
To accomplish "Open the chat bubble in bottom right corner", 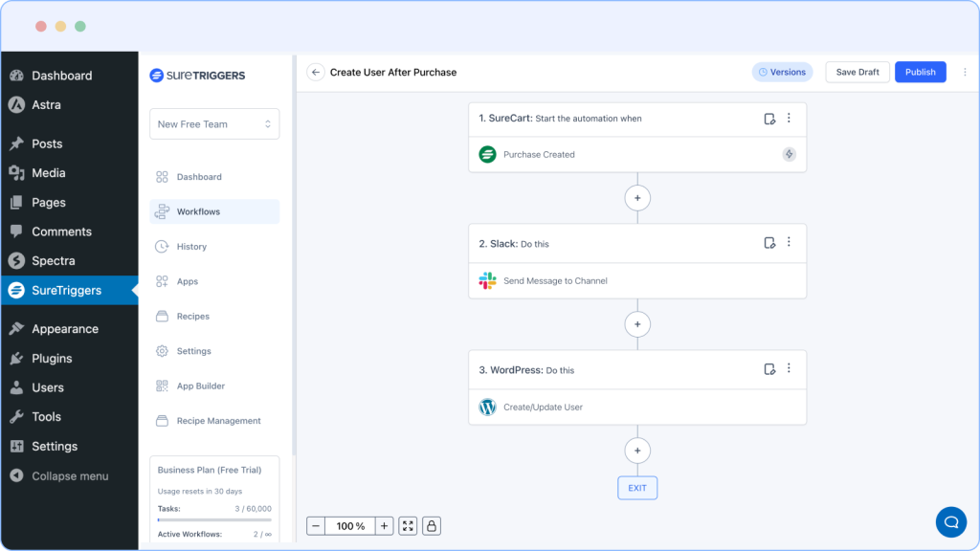I will [x=950, y=521].
